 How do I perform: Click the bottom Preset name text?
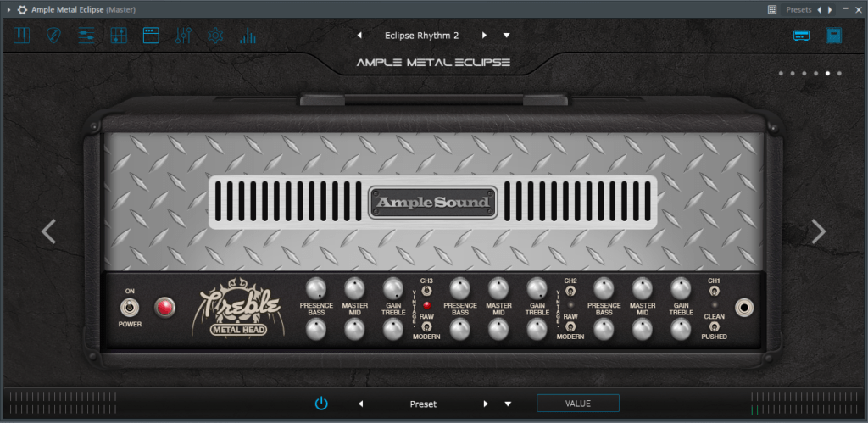[423, 404]
